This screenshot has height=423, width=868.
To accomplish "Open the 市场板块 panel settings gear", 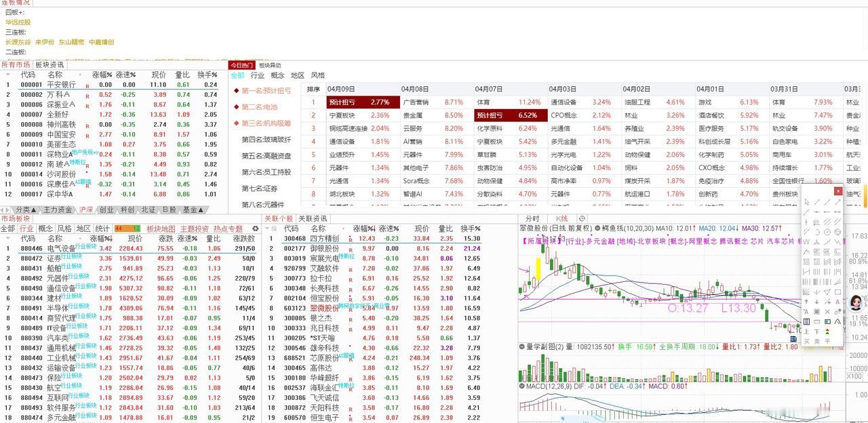I will tap(256, 228).
